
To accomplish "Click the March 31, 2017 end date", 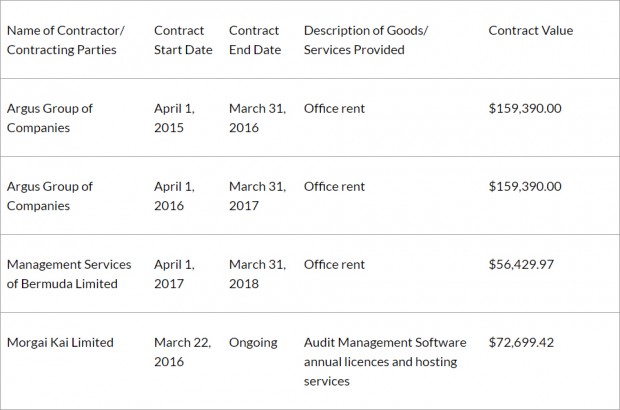I will point(257,196).
